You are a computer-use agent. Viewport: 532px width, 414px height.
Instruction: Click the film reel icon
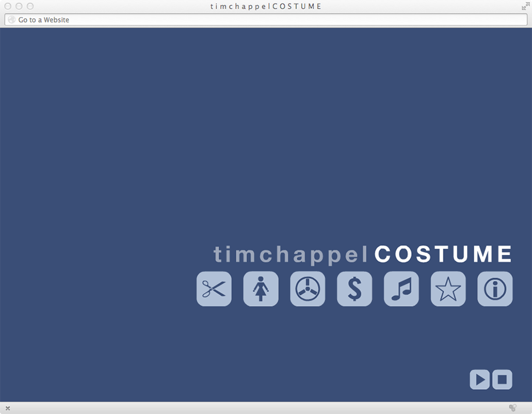[307, 289]
